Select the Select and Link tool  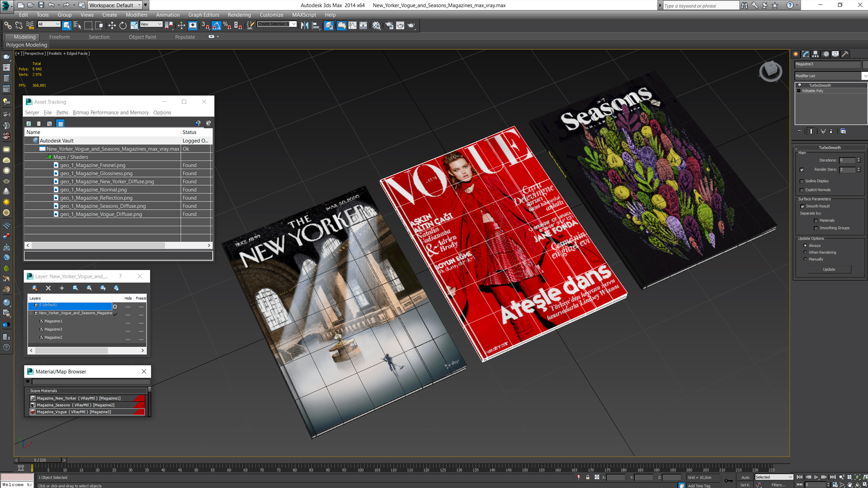(x=8, y=25)
